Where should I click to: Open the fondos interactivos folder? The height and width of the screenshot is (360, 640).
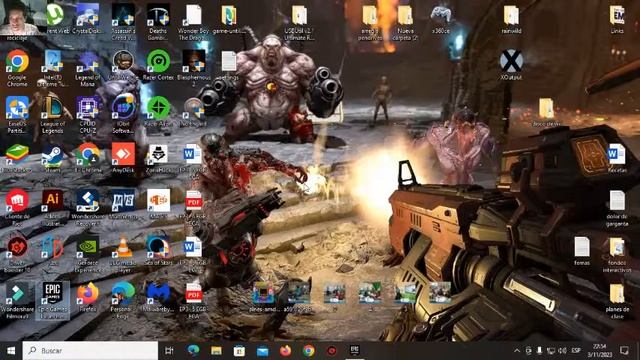tap(617, 254)
